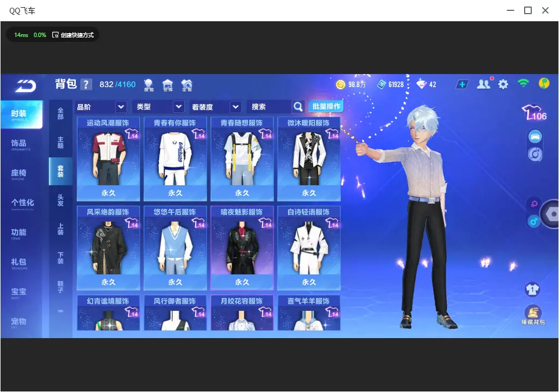Screen dimensions: 559x392
Task: Open the 定制 customization icon
Action: (187, 85)
